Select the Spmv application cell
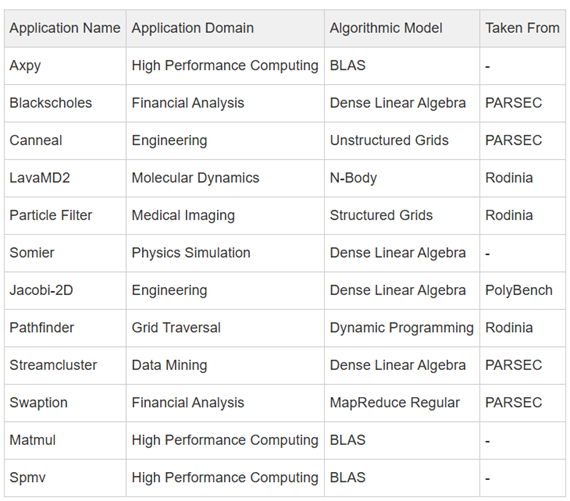 point(28,478)
